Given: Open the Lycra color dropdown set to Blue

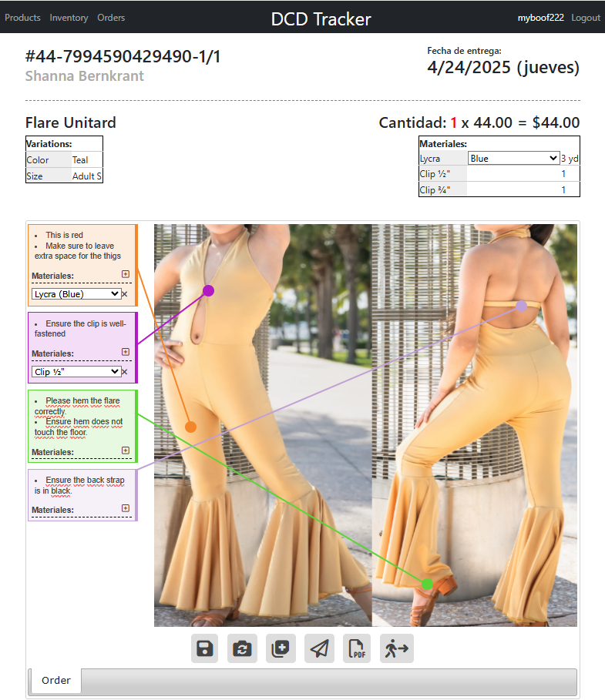Looking at the screenshot, I should pos(513,158).
